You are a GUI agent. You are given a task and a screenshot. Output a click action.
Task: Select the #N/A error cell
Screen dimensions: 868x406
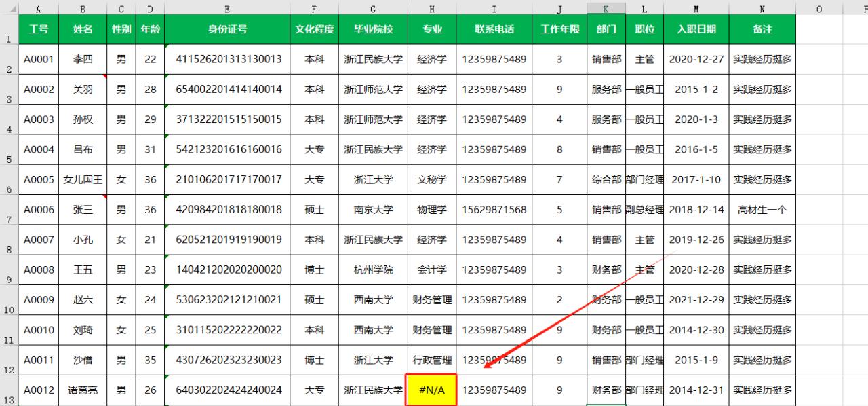(432, 390)
